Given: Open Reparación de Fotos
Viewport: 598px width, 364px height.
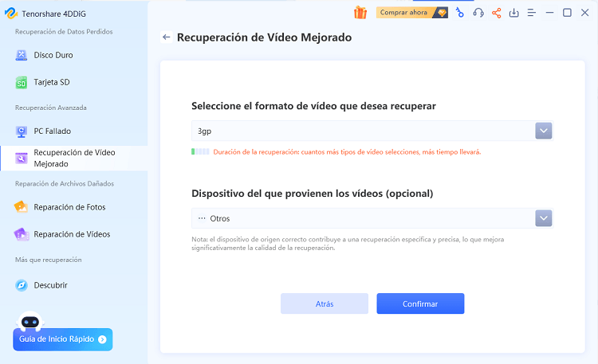Looking at the screenshot, I should click(69, 207).
